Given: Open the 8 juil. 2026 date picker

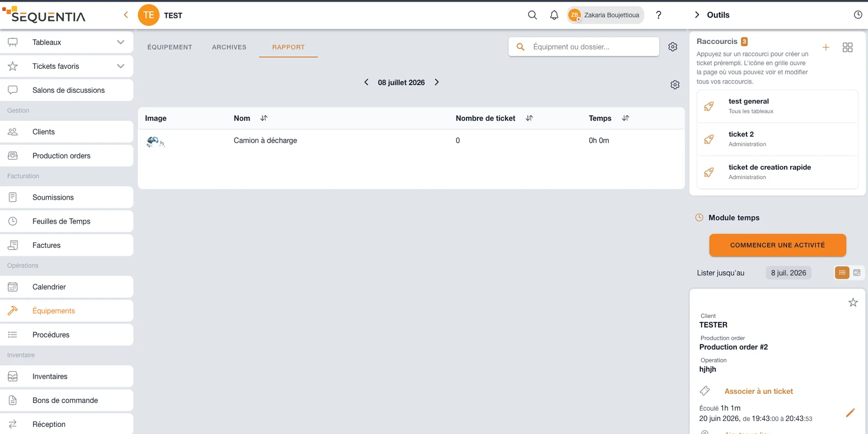Looking at the screenshot, I should coord(788,273).
